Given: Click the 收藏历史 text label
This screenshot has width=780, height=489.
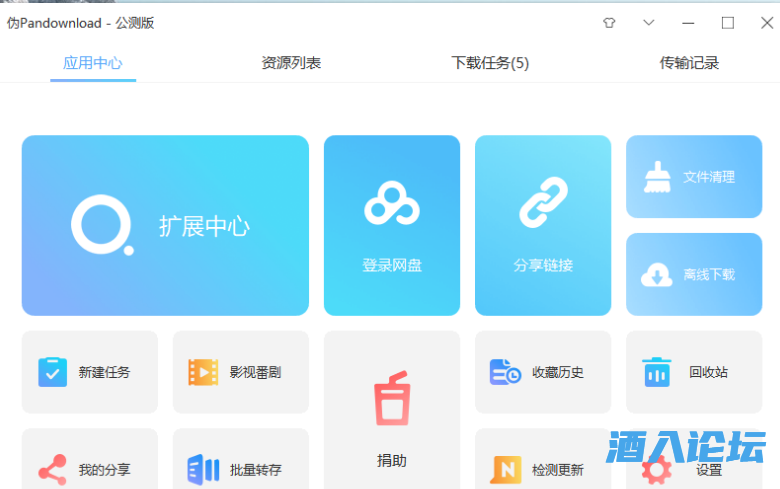Looking at the screenshot, I should [558, 372].
